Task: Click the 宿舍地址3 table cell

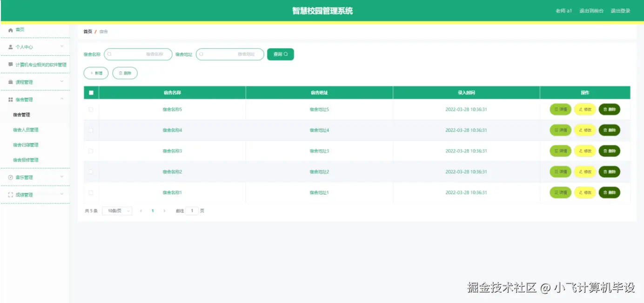Action: click(x=319, y=151)
